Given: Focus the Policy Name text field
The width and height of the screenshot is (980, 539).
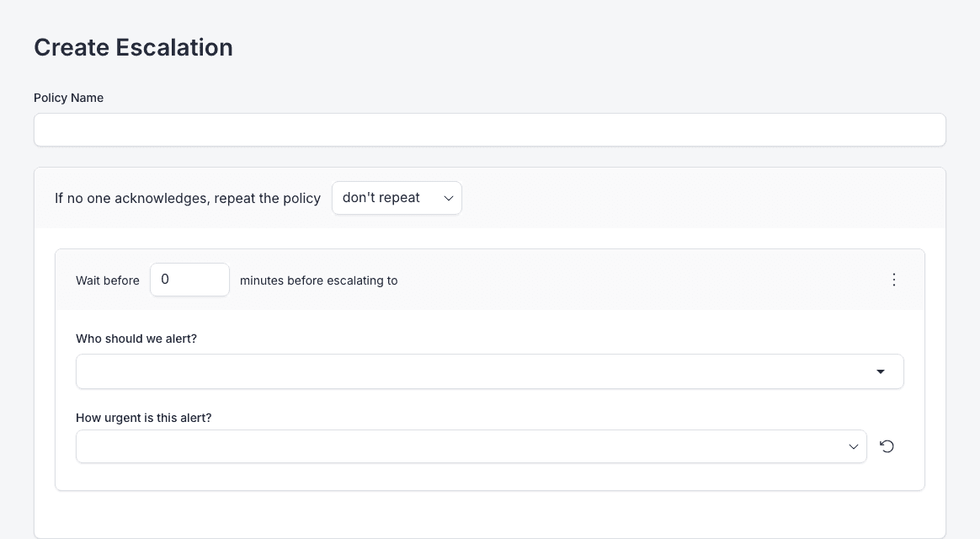Looking at the screenshot, I should (489, 130).
